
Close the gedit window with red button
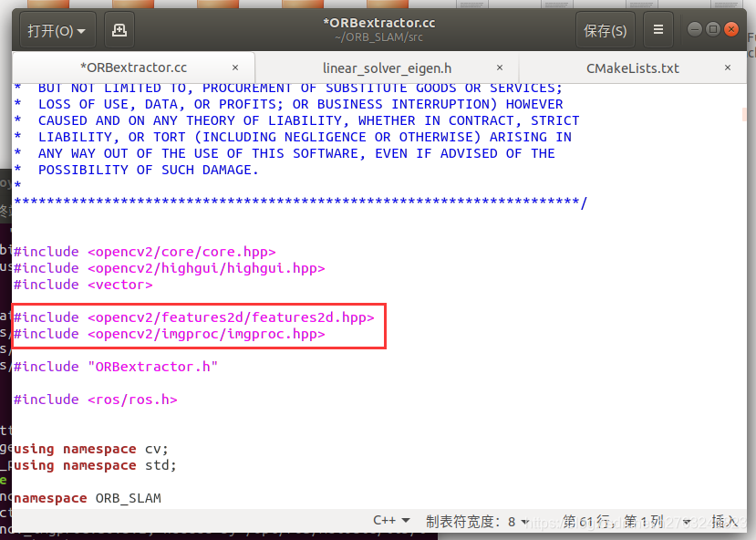click(731, 29)
